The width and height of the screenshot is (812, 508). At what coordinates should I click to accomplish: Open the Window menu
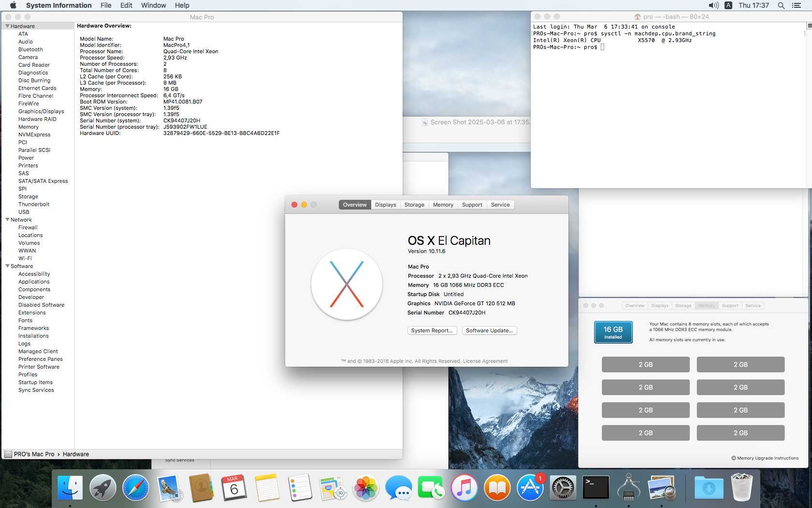tap(153, 5)
